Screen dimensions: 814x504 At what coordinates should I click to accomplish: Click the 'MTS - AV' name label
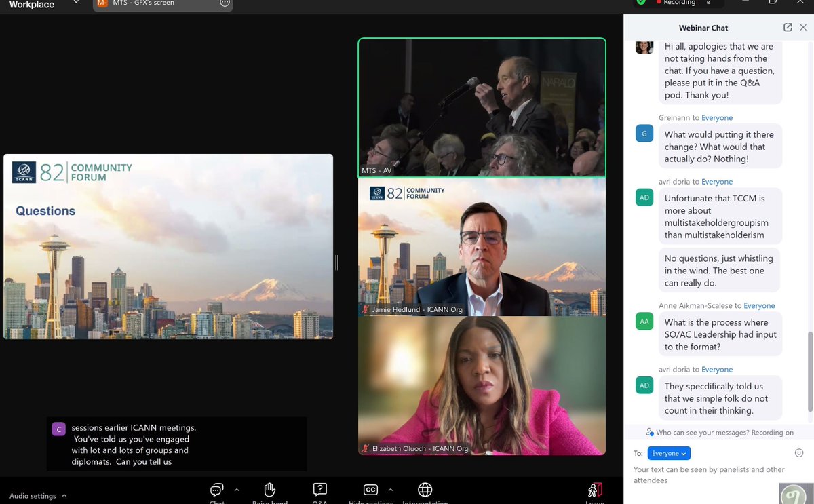click(377, 170)
